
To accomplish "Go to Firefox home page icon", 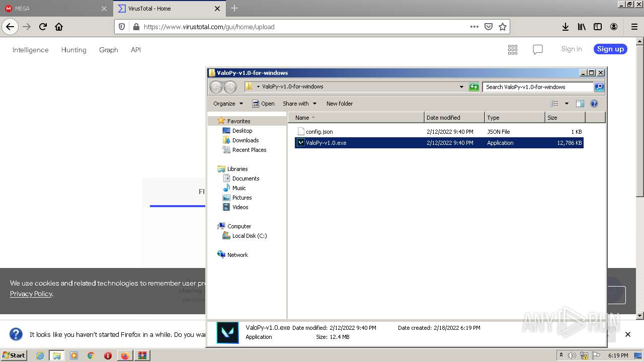I will [x=59, y=27].
